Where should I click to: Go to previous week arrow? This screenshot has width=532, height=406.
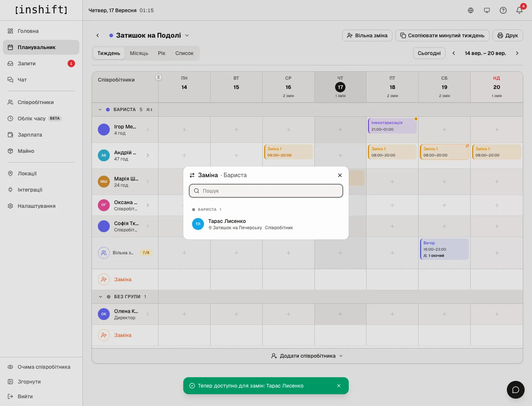coord(454,53)
